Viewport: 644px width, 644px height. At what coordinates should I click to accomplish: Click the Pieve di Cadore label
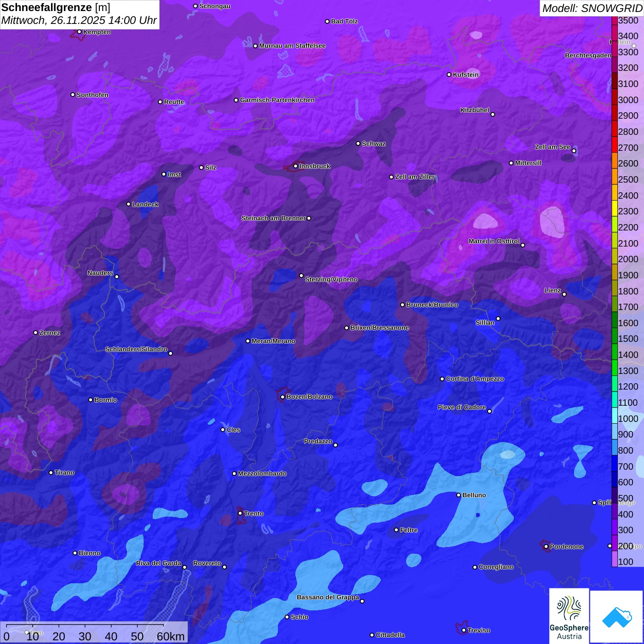tap(462, 407)
